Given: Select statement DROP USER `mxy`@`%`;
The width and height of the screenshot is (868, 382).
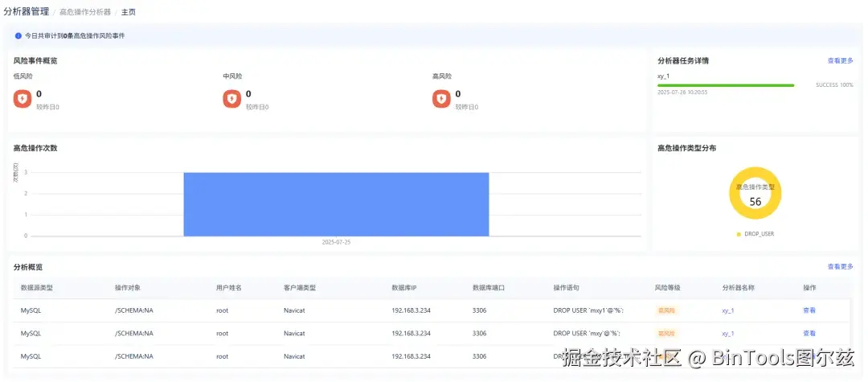Looking at the screenshot, I should click(x=586, y=334).
